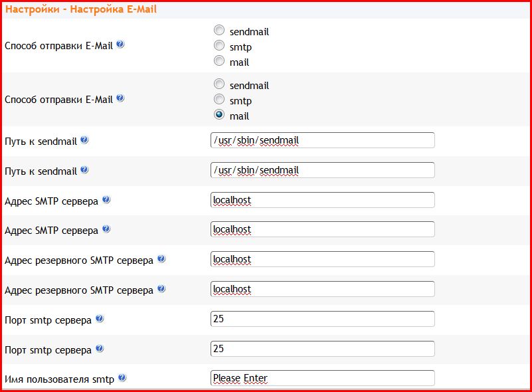Click help icon beside first Адрес SMTP сервера

click(x=106, y=199)
